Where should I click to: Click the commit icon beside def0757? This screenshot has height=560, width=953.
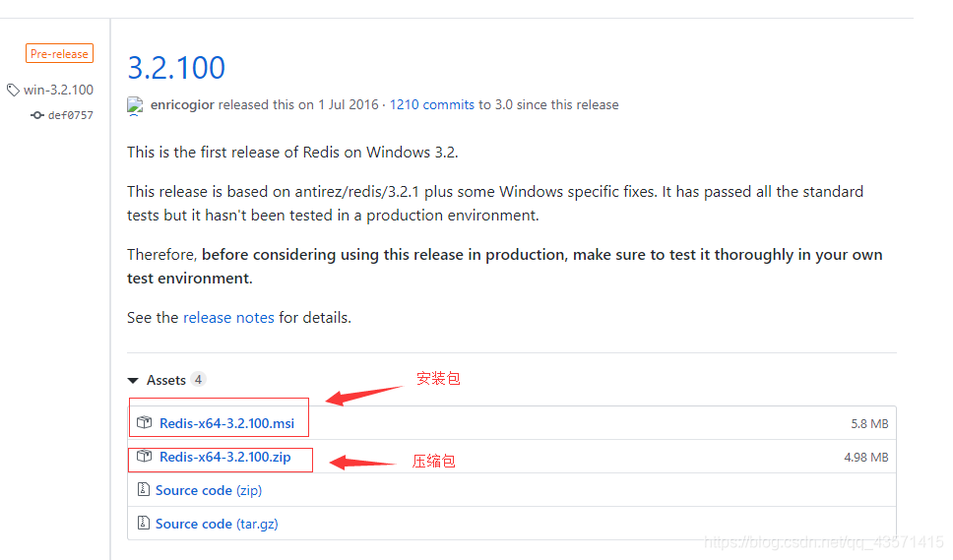[37, 115]
